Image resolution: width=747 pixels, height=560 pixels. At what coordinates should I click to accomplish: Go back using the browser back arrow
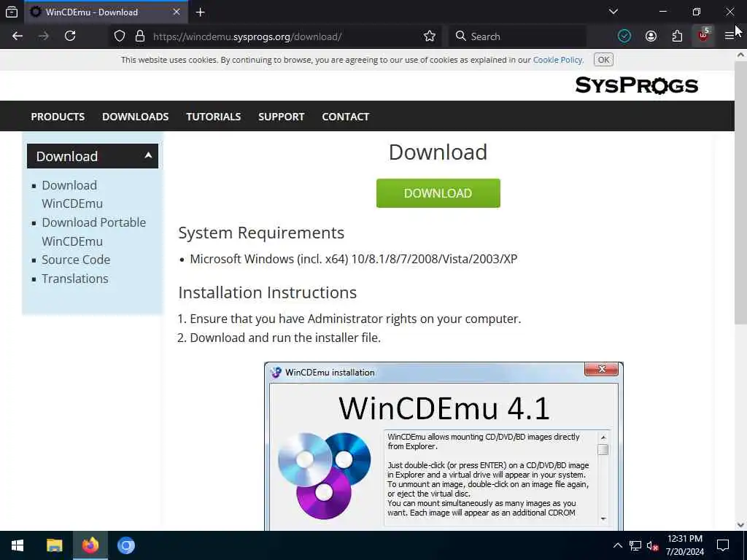18,36
